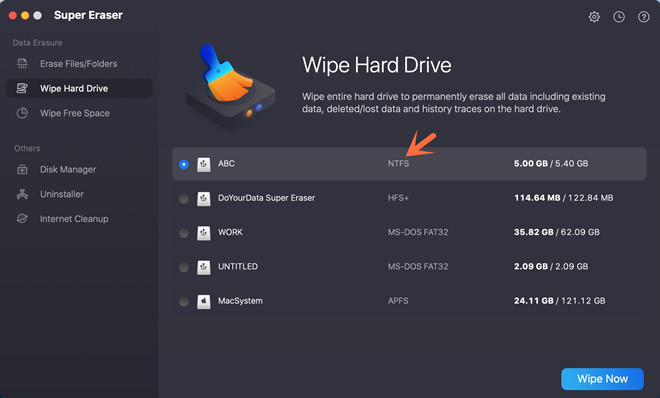Click the UNTITLED drive icon
The image size is (660, 398).
204,267
